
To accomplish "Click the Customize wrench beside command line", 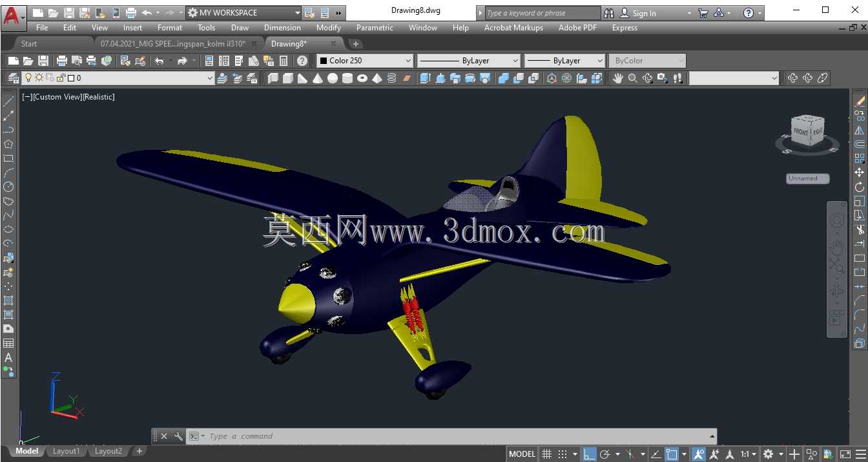I will tap(178, 436).
